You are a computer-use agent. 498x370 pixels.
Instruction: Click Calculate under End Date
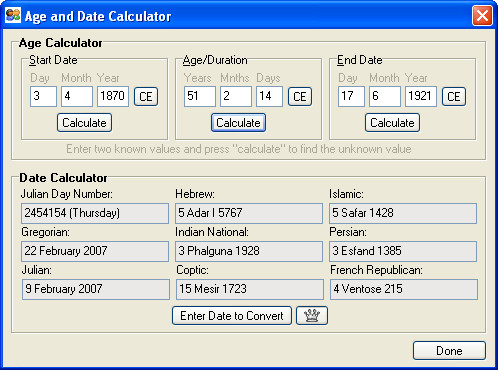point(392,123)
